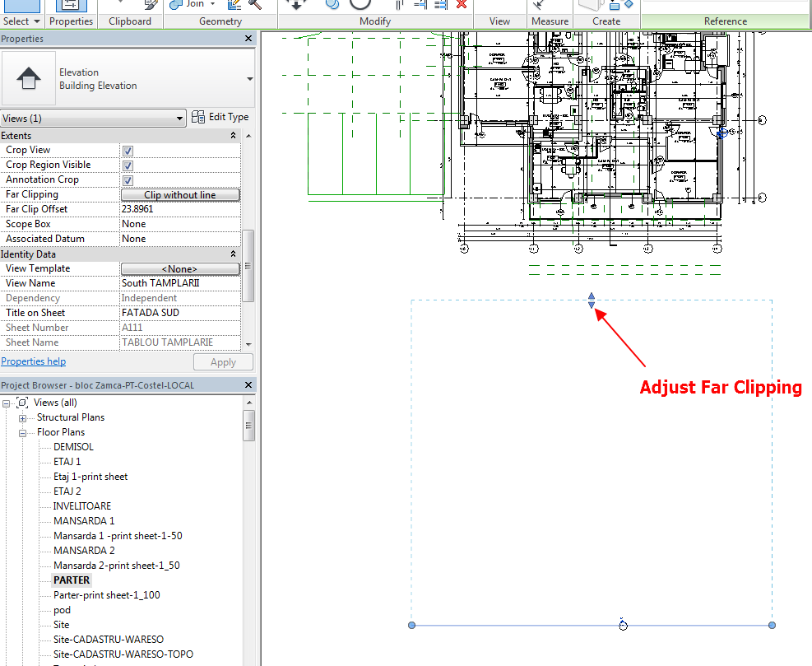Click the Scope Box value None
The width and height of the screenshot is (812, 666).
coord(180,224)
